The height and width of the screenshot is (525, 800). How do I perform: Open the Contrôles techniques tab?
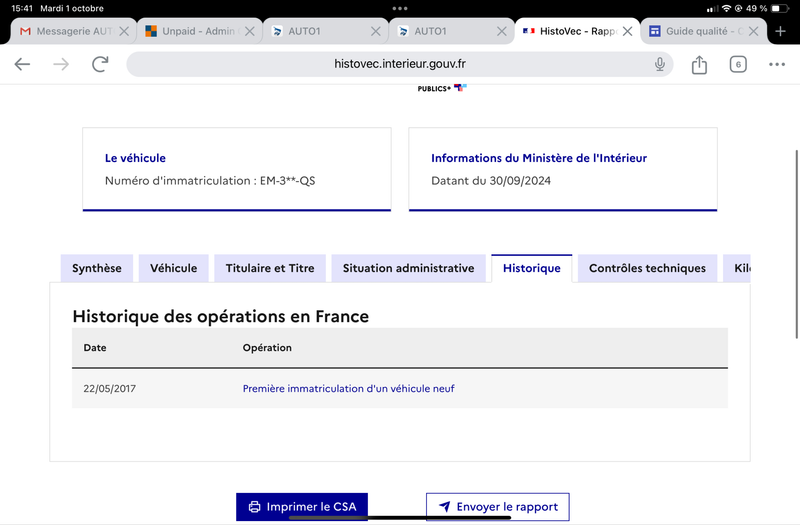[x=647, y=268]
